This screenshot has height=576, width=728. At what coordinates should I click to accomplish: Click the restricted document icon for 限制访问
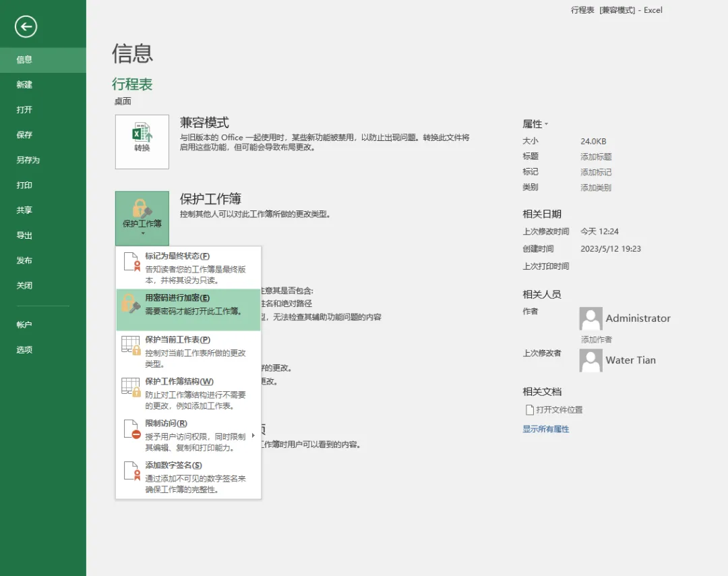coord(132,429)
